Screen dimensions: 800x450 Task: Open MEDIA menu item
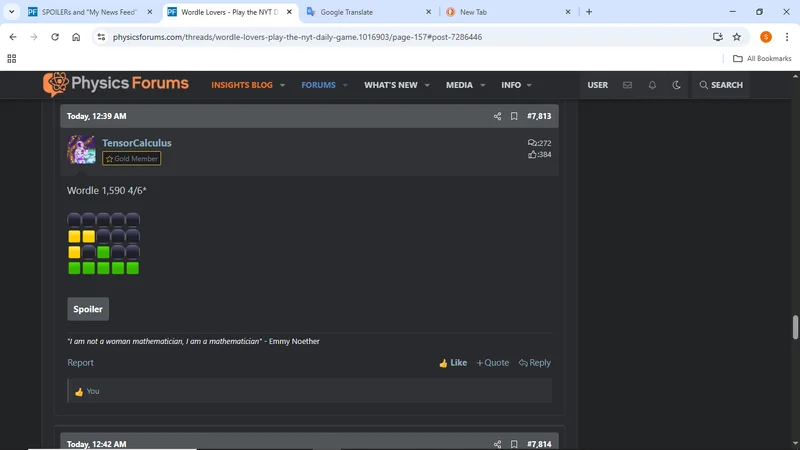(459, 85)
